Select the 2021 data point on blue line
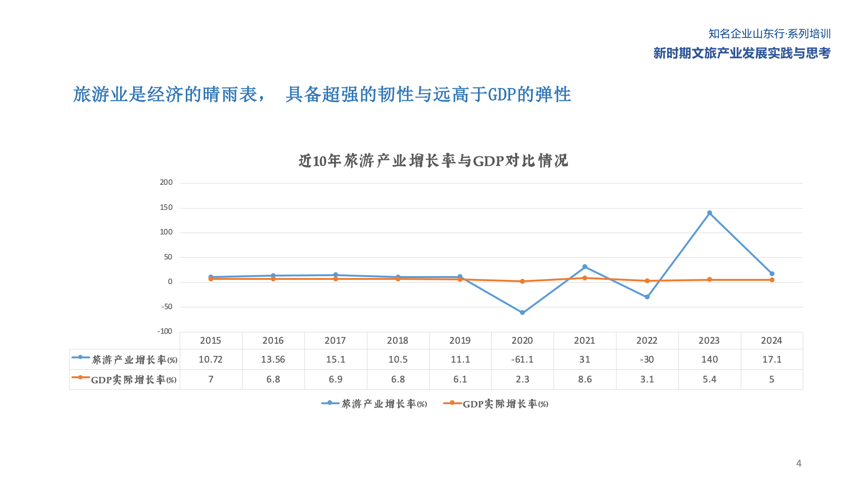Image resolution: width=868 pixels, height=486 pixels. click(585, 267)
